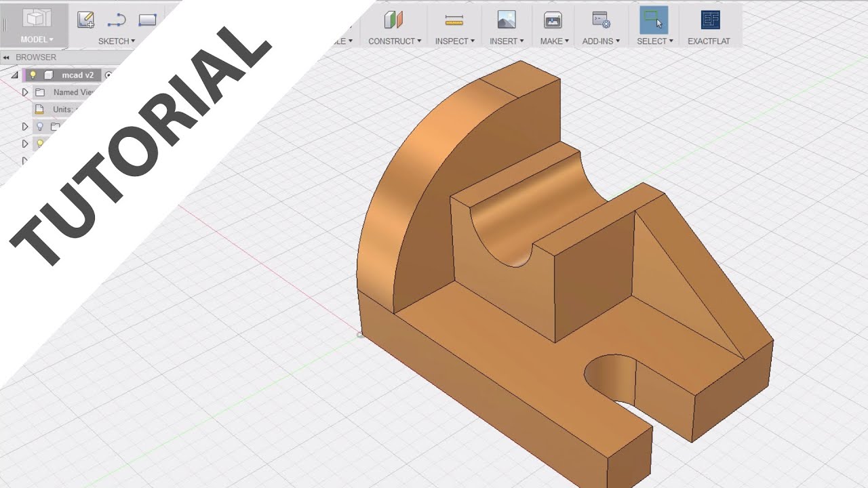This screenshot has width=868, height=488.
Task: Click the Create Sketch icon
Action: coord(85,20)
